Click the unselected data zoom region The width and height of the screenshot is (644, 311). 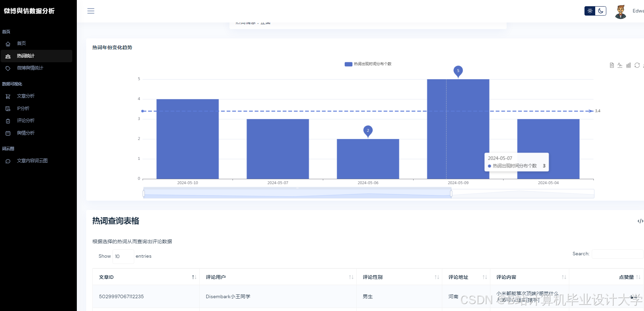tap(523, 193)
